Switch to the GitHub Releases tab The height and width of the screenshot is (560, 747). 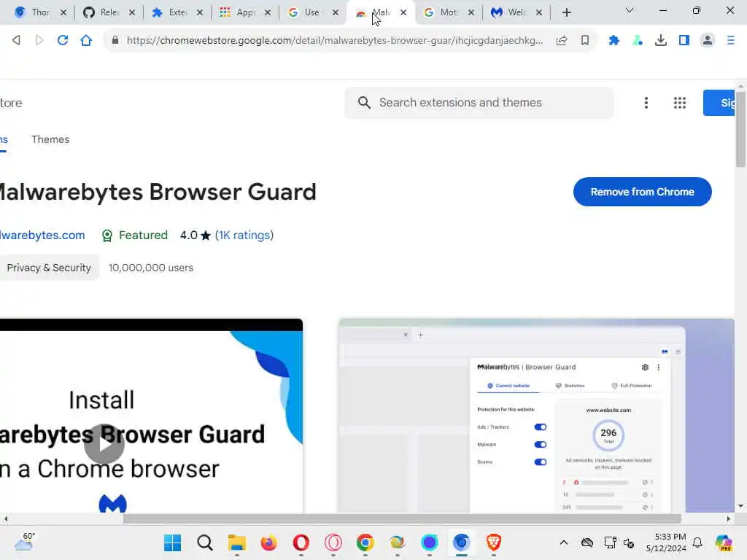tap(109, 12)
